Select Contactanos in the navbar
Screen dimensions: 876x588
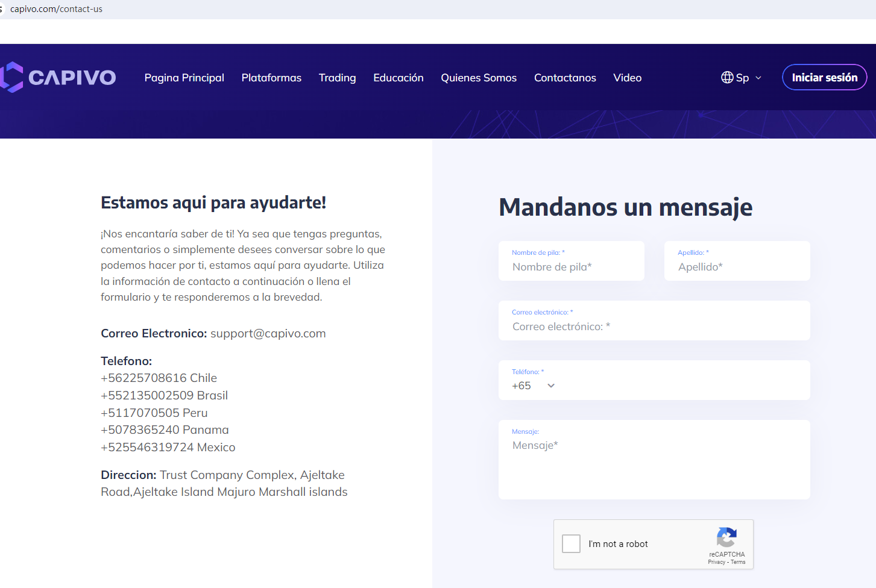point(565,78)
